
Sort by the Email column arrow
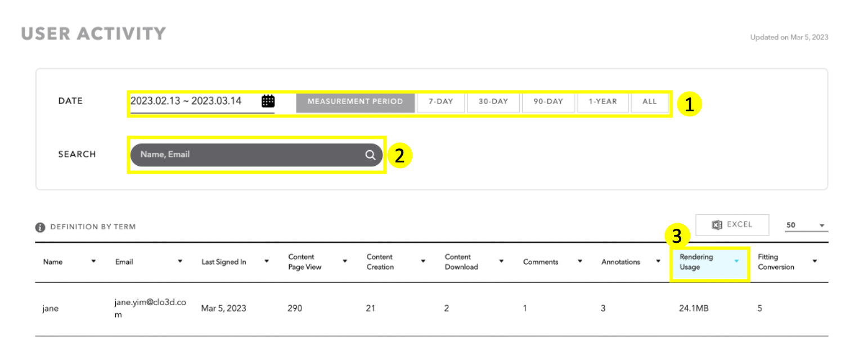[180, 261]
